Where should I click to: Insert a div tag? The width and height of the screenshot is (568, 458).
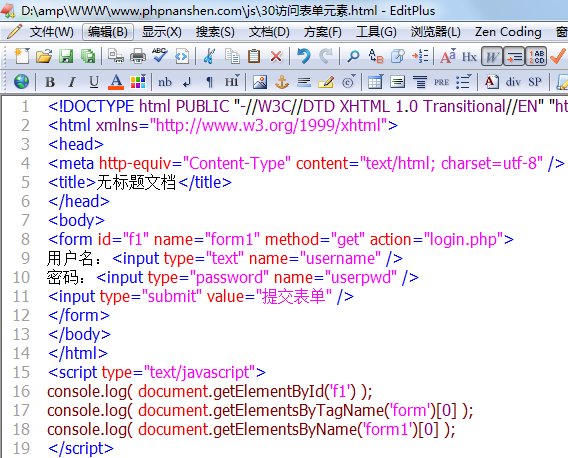pyautogui.click(x=513, y=82)
